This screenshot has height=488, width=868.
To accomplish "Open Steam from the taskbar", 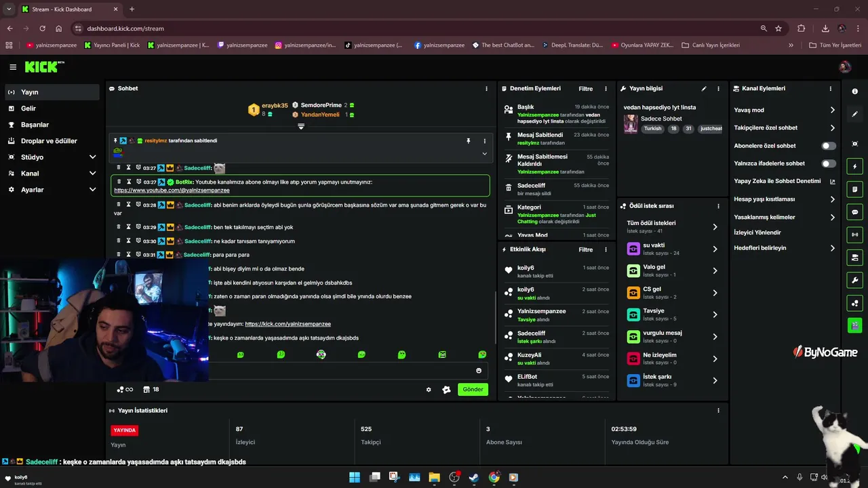I will [x=474, y=477].
